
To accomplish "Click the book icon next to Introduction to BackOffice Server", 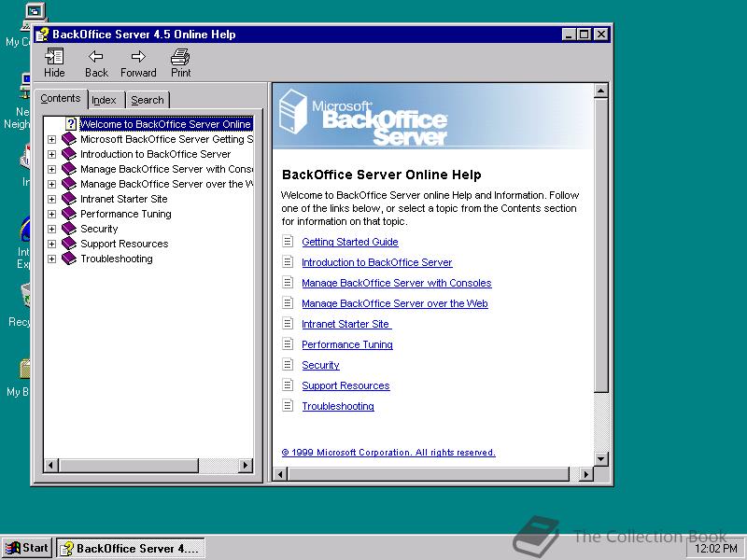I will (x=69, y=154).
